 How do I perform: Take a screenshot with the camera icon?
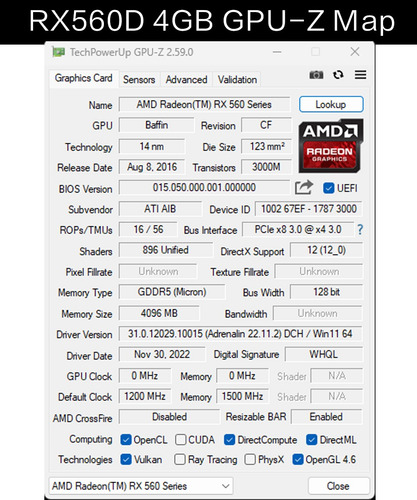point(316,75)
